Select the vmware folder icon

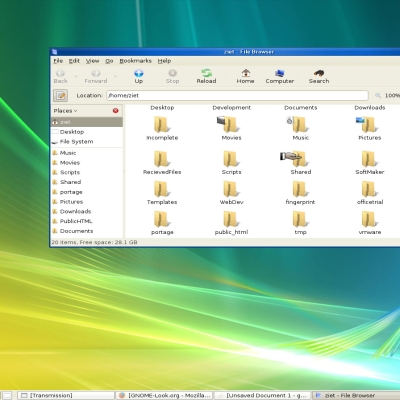370,219
